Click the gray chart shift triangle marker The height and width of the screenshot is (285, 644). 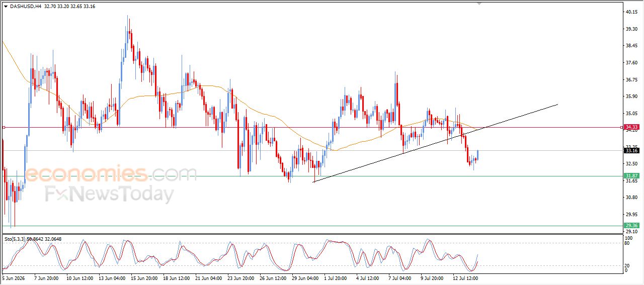tap(479, 4)
